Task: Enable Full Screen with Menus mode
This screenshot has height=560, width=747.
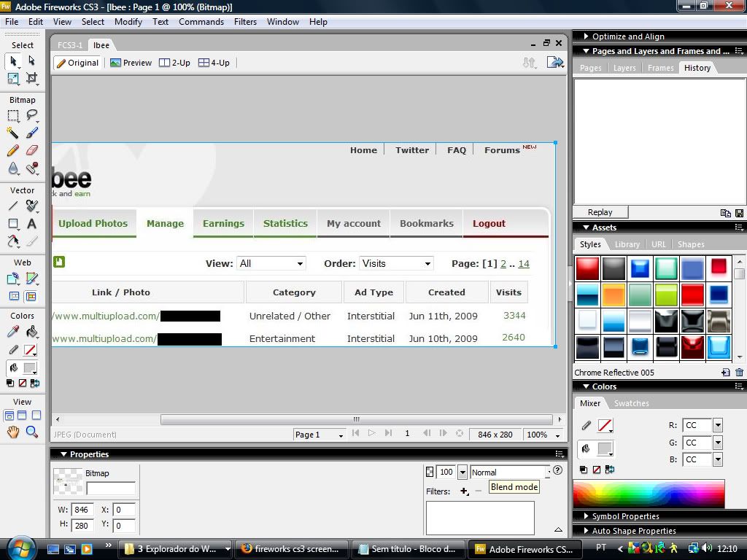Action: click(x=23, y=415)
